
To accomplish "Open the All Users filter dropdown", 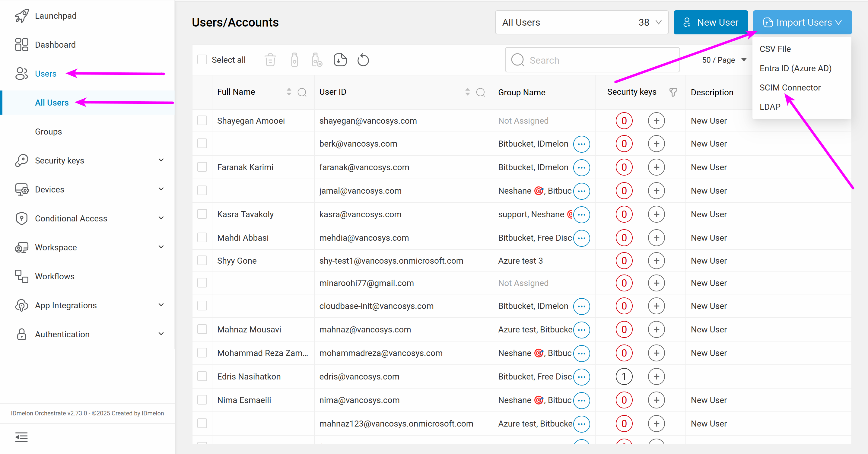I will (582, 22).
